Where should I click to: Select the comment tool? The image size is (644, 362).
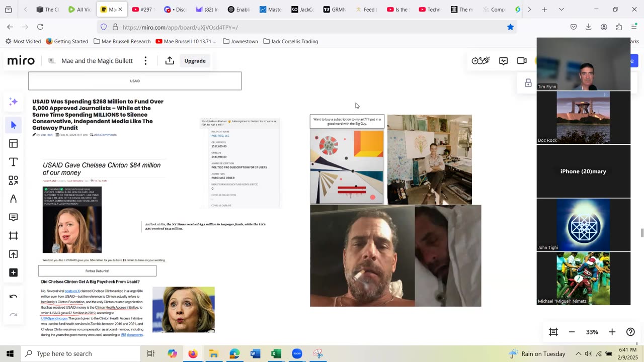point(14,217)
